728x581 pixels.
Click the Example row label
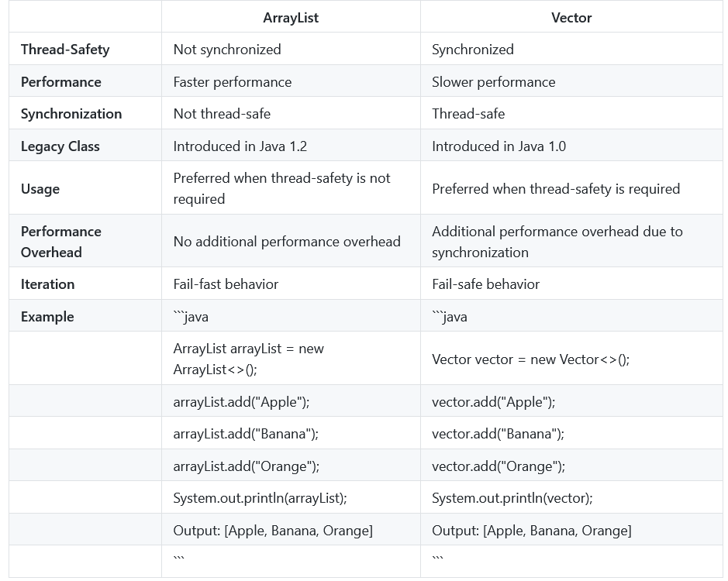click(47, 317)
